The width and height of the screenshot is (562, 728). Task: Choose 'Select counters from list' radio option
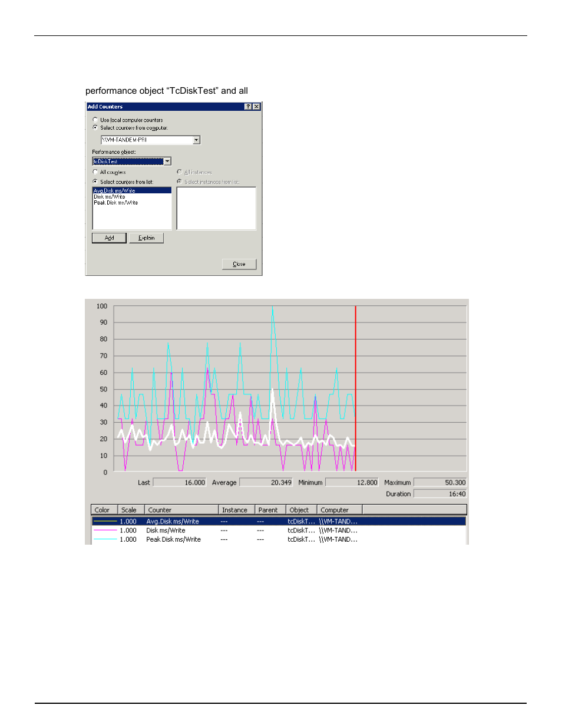pyautogui.click(x=95, y=182)
